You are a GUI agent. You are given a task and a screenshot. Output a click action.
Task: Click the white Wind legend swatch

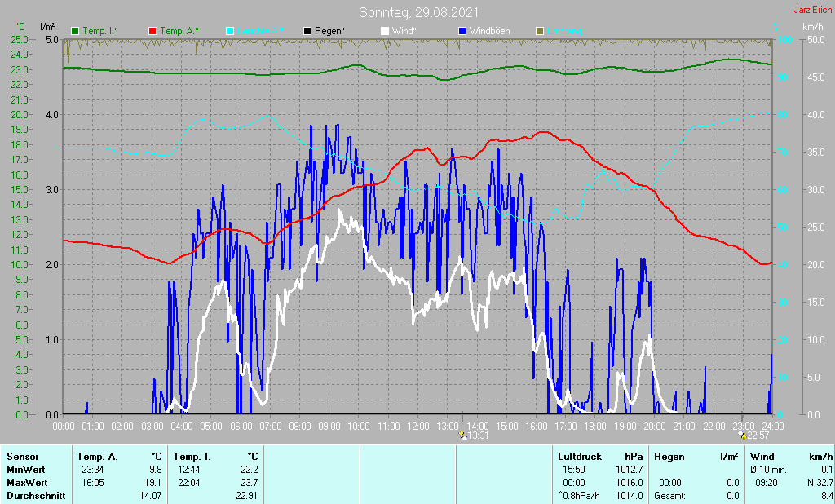(385, 31)
